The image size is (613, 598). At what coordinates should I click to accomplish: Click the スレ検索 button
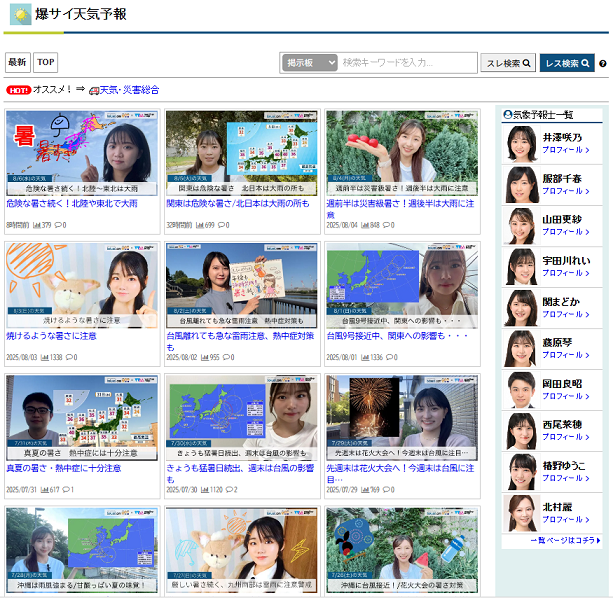point(508,63)
